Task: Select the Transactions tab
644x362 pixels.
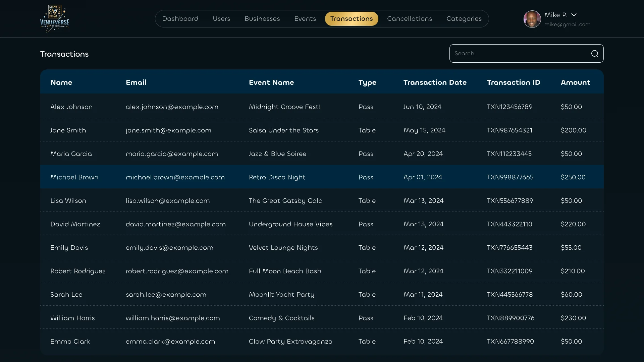Action: (x=352, y=19)
